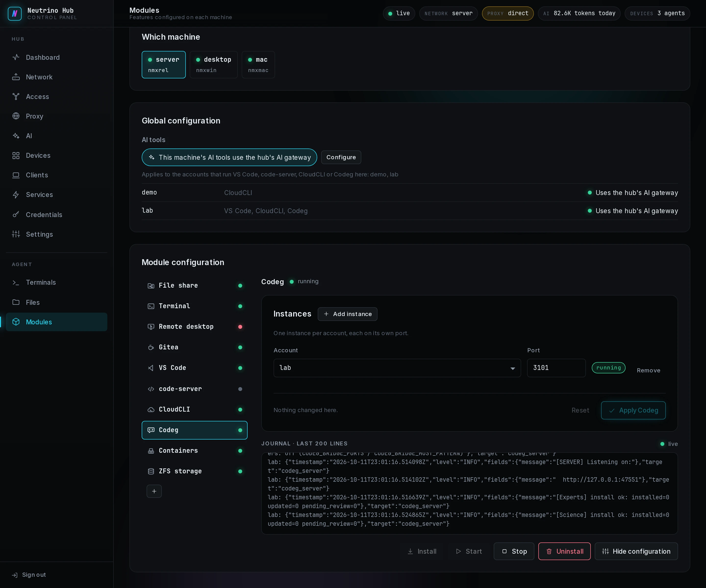Click Add instance button
This screenshot has width=706, height=588.
(347, 314)
